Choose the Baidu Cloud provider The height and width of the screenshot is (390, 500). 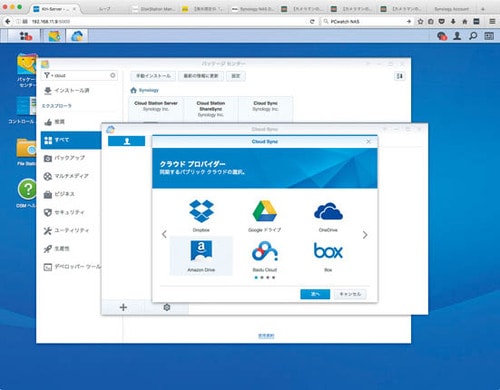pyautogui.click(x=265, y=256)
